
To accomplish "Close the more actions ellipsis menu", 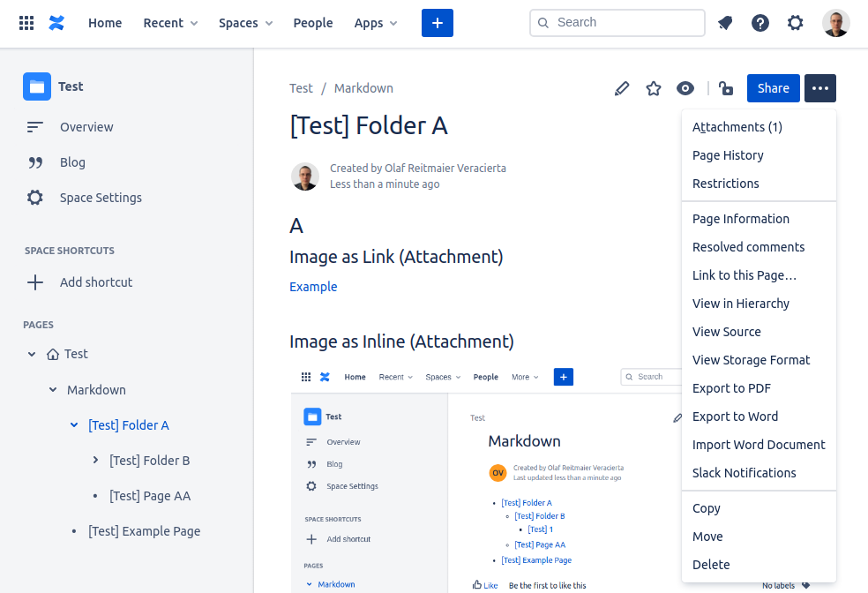I will pos(819,88).
